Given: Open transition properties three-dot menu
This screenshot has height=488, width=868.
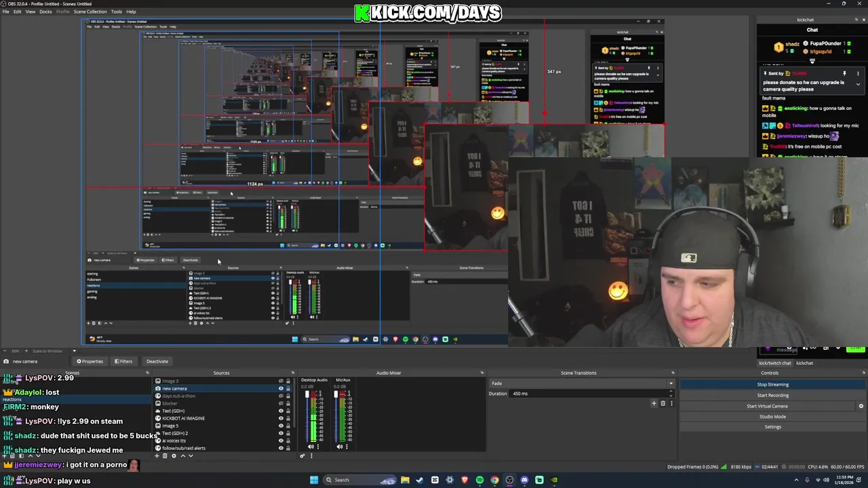Looking at the screenshot, I should click(x=671, y=403).
